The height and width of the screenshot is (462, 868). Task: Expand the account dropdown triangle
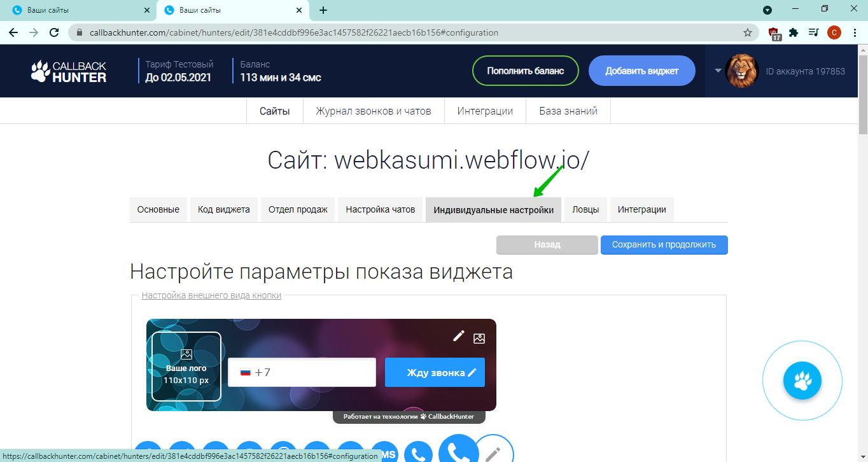718,71
